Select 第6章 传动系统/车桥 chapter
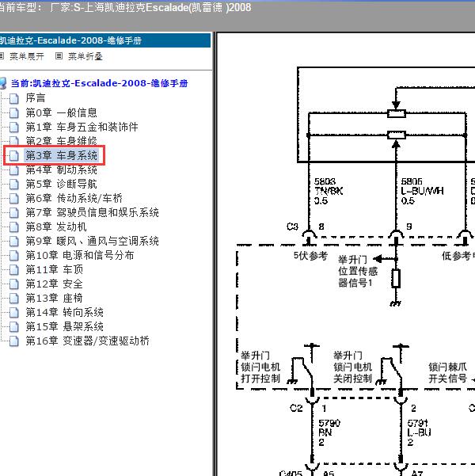Viewport: 475px width, 476px height. point(74,198)
